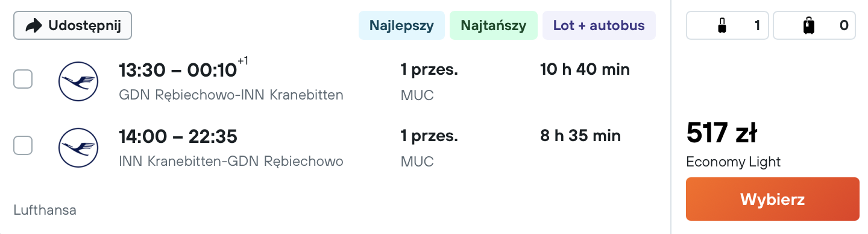868x234 pixels.
Task: Click Lufthansa logo on outbound flight
Action: [x=78, y=81]
